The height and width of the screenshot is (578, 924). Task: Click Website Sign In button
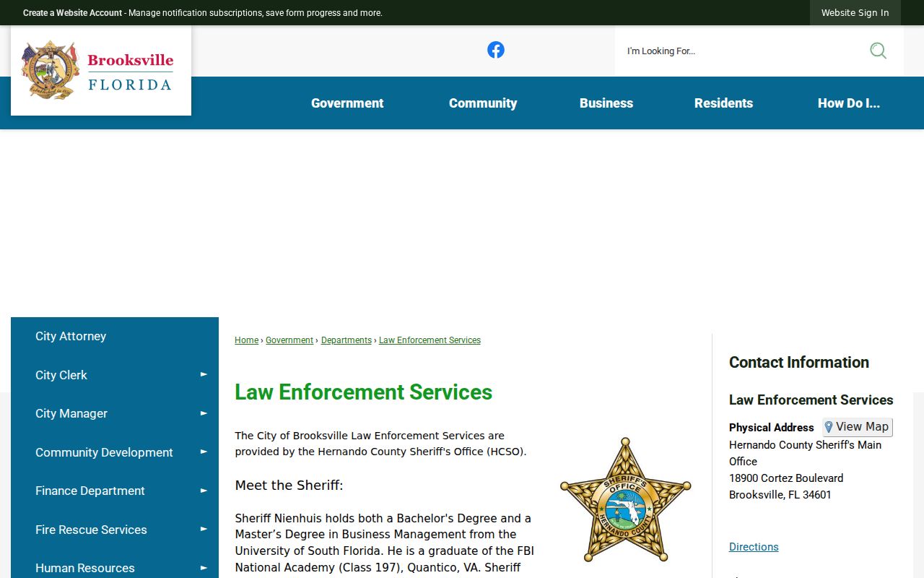[855, 13]
